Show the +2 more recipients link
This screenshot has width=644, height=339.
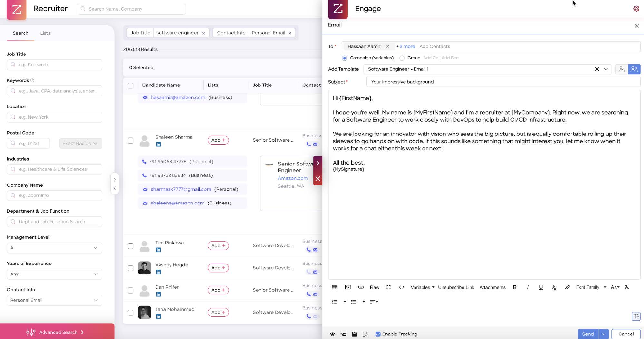pyautogui.click(x=406, y=46)
